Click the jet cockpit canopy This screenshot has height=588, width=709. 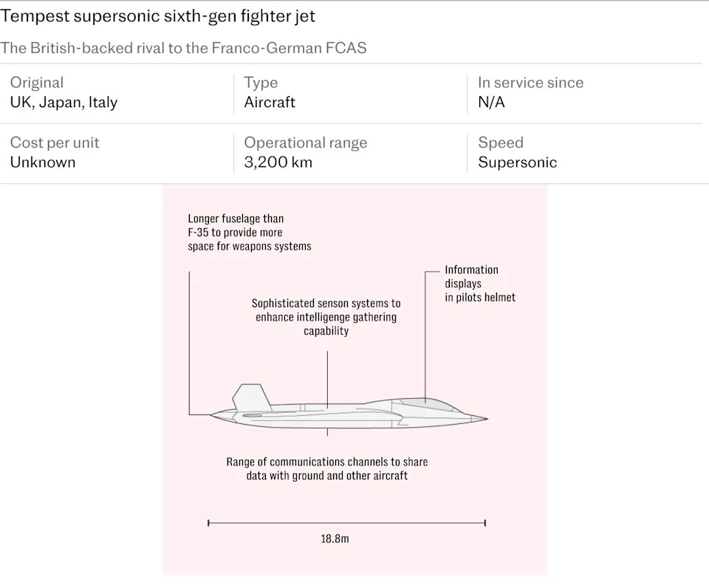click(425, 404)
